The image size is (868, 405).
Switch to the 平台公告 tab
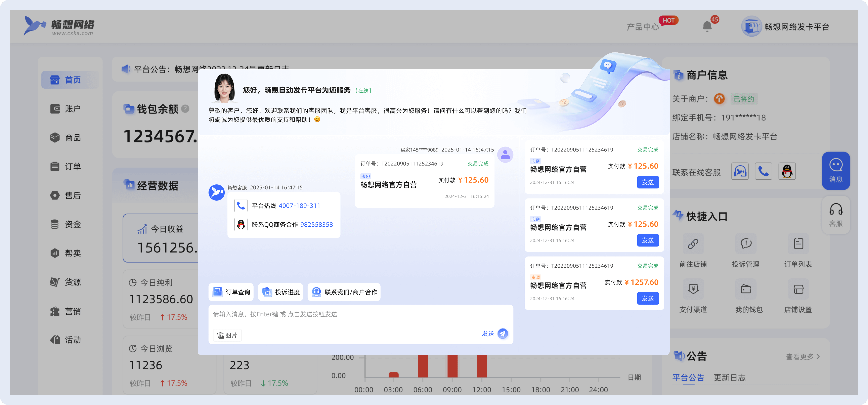tap(688, 378)
